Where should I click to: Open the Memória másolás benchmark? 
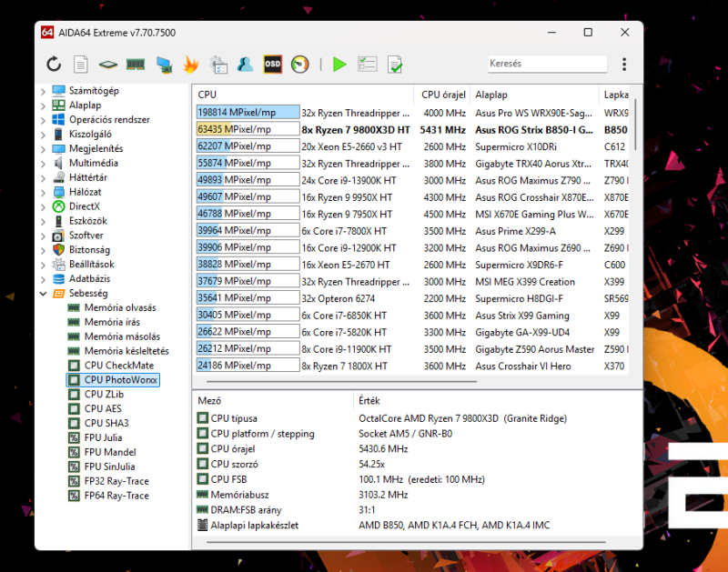[x=122, y=336]
